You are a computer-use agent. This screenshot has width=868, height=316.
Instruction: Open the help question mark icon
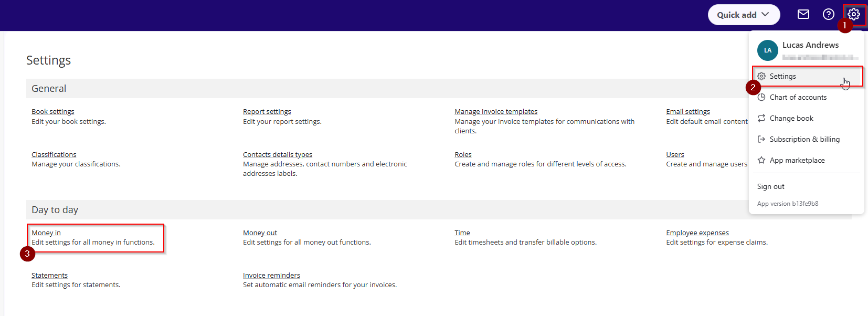pos(829,14)
